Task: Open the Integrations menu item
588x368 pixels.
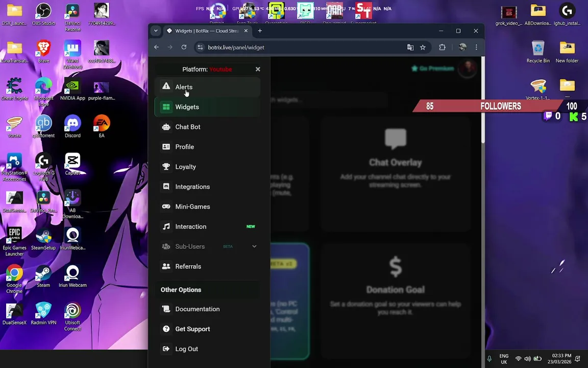Action: (x=207, y=187)
